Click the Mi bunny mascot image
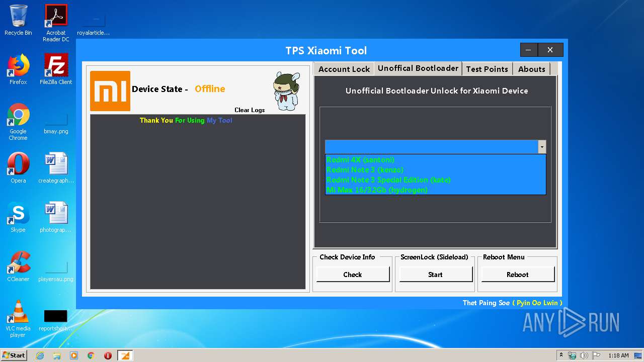The height and width of the screenshot is (362, 644). 287,91
